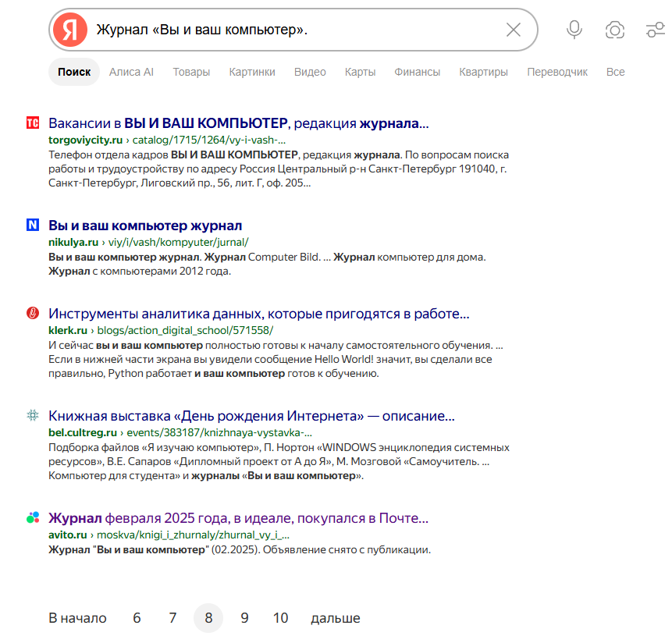The height and width of the screenshot is (636, 672).
Task: Click snippet Объявление снято с публикации
Action: pos(347,550)
